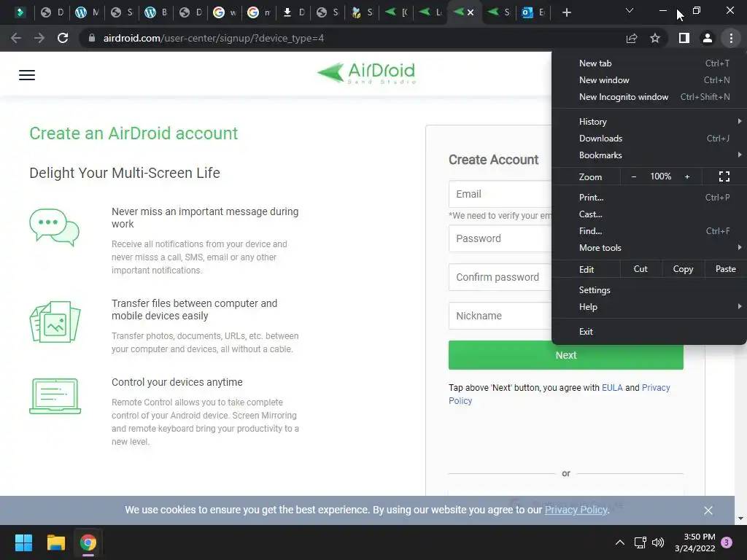Image resolution: width=747 pixels, height=560 pixels.
Task: Switch to first WordPress tab labeled M
Action: [88, 12]
